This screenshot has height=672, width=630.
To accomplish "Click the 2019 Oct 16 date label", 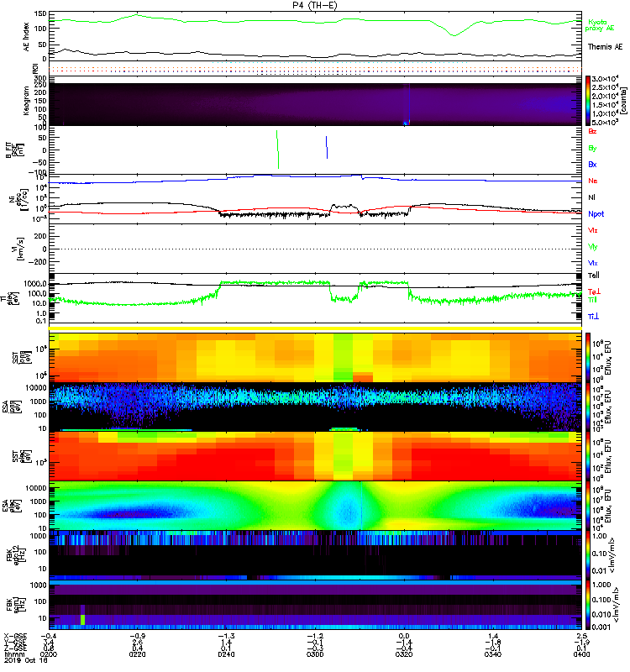I will click(26, 660).
